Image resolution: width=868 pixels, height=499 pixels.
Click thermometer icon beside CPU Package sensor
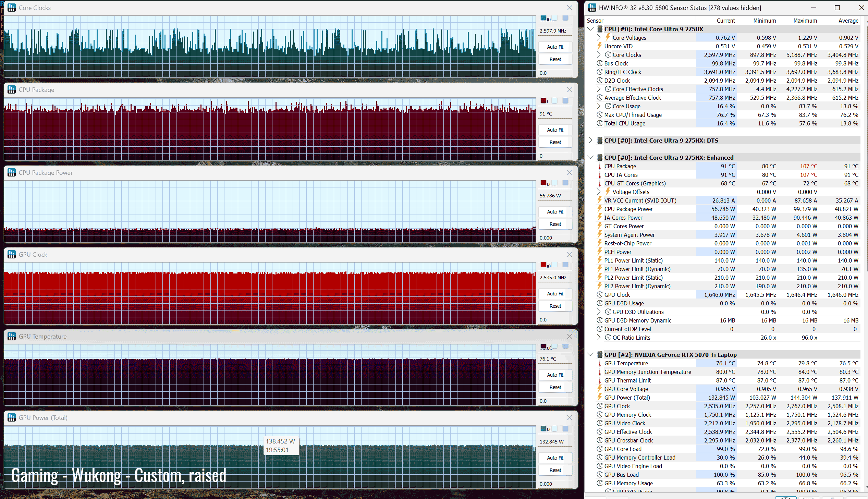[599, 167]
